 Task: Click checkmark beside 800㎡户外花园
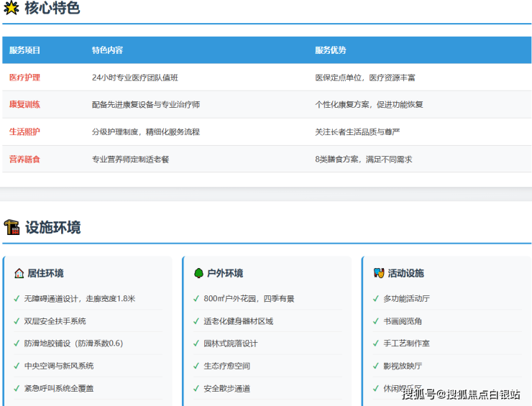(196, 299)
